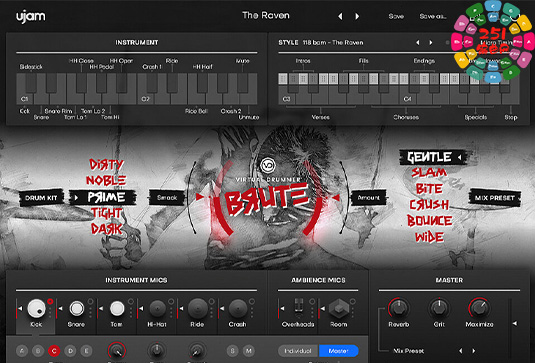Click the Amount label button
Image resolution: width=535 pixels, height=363 pixels.
[368, 198]
